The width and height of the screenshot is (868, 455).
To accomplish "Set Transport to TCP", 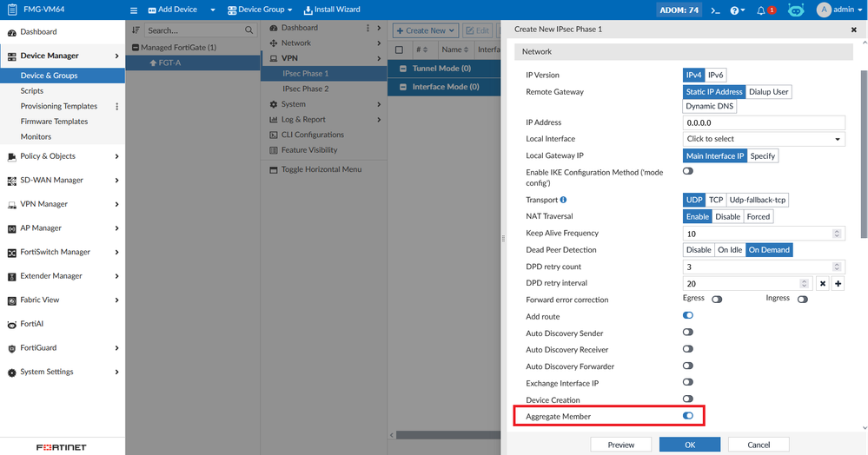I will [716, 200].
